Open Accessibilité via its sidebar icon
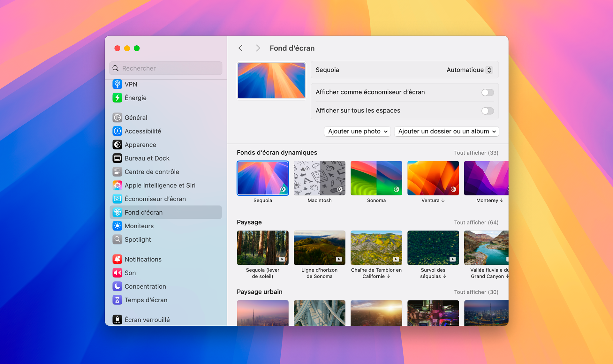The height and width of the screenshot is (364, 613). tap(117, 131)
